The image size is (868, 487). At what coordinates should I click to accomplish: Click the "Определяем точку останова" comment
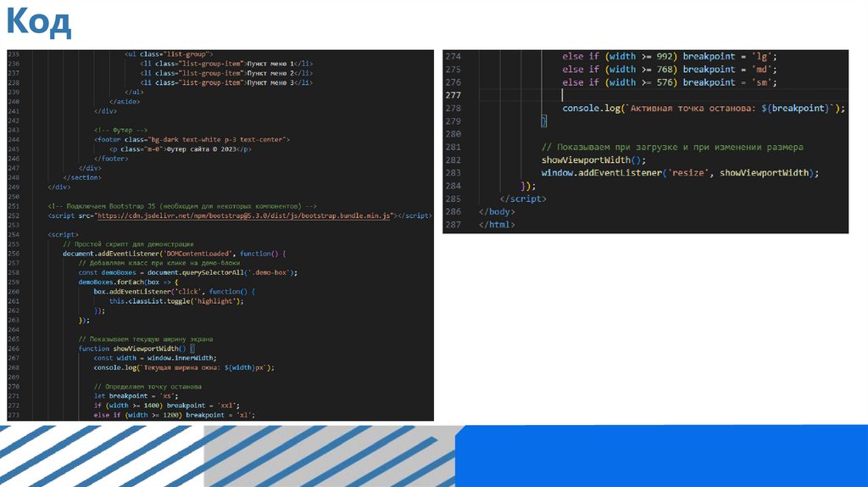click(147, 387)
